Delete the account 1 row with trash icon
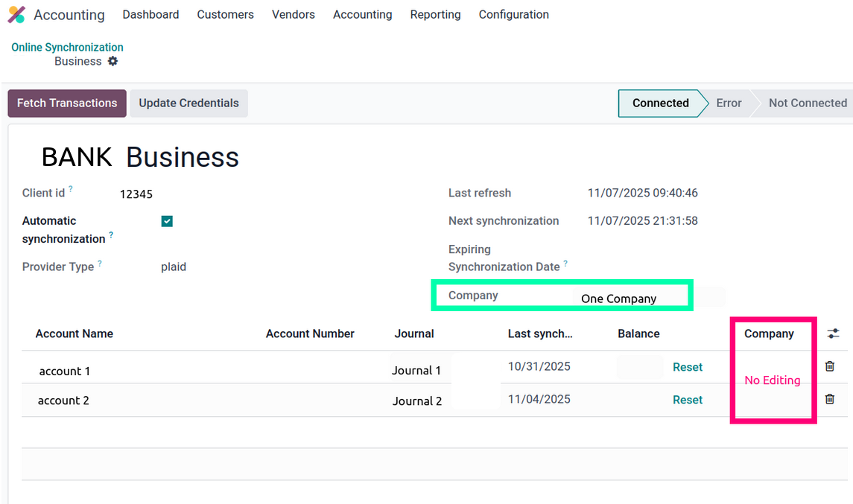 pos(829,366)
